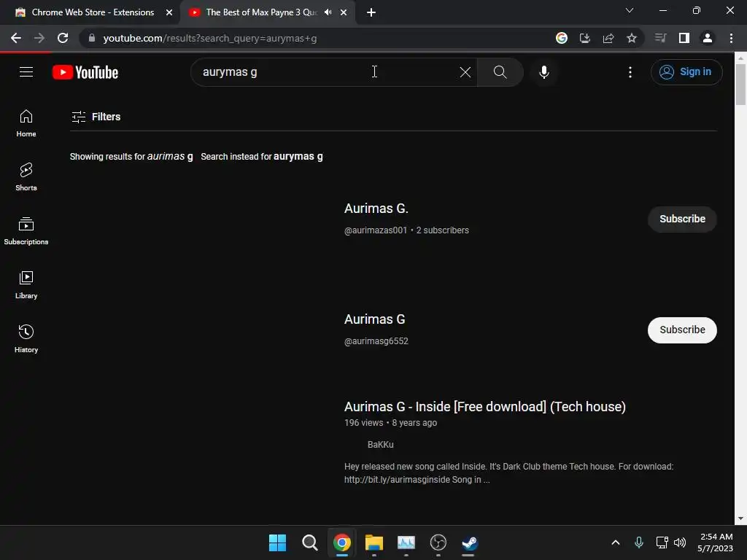Bookmark this page with star
747x560 pixels.
(631, 38)
